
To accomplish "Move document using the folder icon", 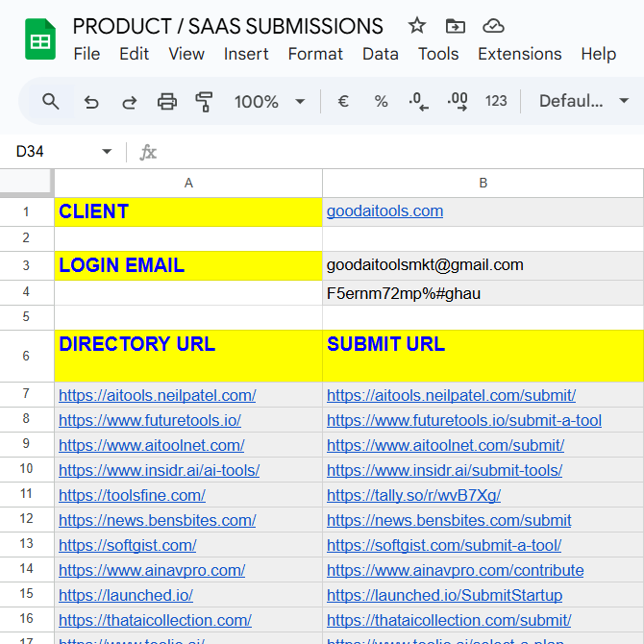I will click(455, 26).
